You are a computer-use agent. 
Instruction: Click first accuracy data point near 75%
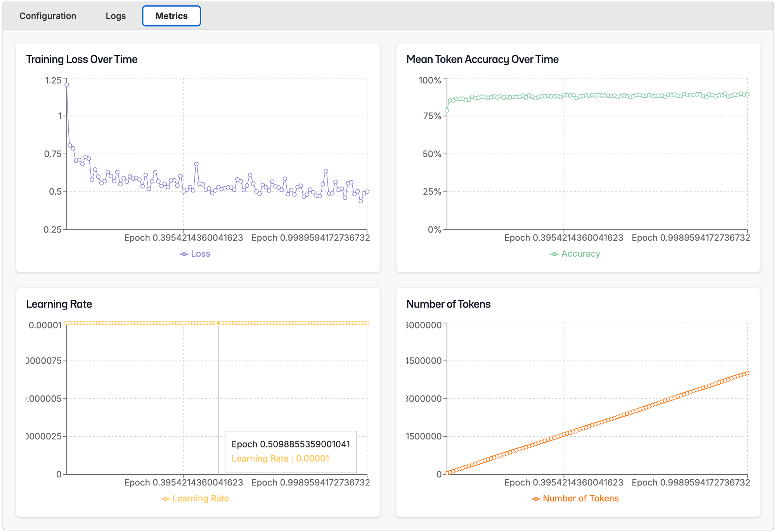point(447,111)
